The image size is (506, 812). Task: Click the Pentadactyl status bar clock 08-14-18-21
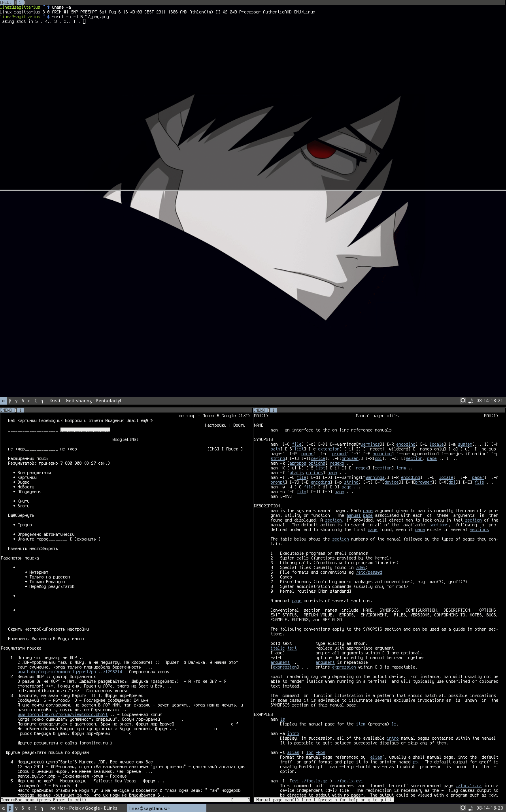489,401
